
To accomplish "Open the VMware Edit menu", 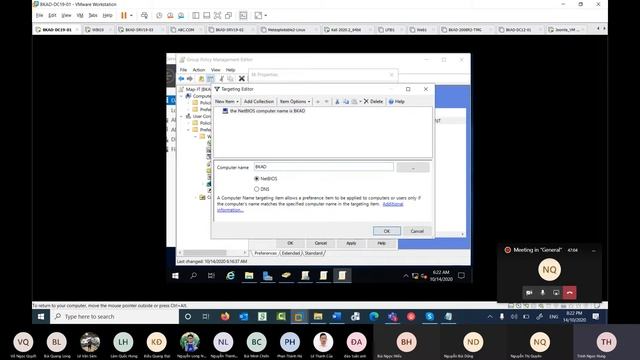I will [52, 16].
